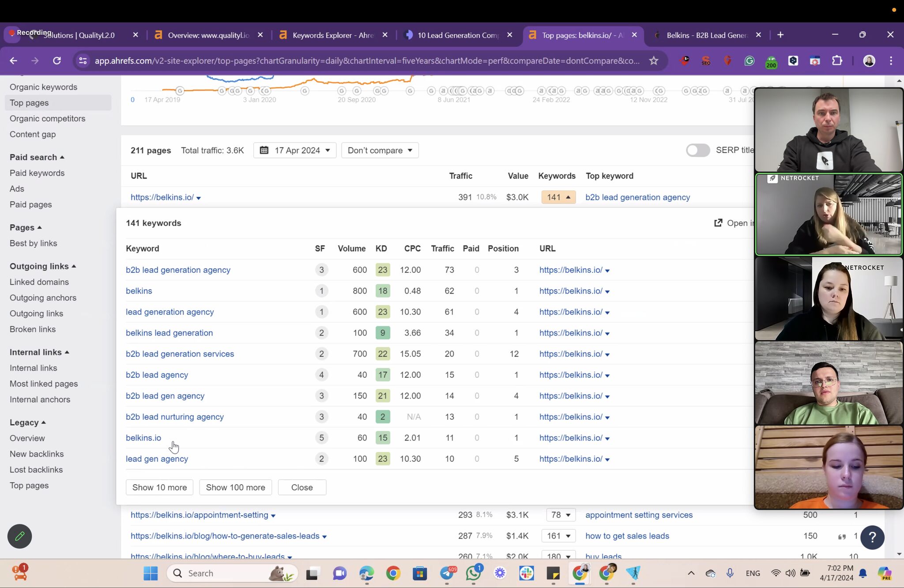Click the Show 10 more button
The image size is (904, 588).
point(159,487)
